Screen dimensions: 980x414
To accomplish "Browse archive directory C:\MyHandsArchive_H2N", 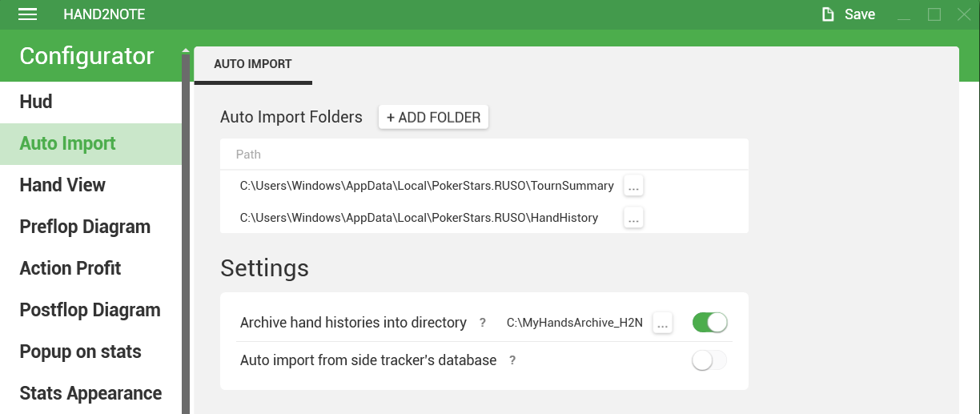I will (x=663, y=323).
